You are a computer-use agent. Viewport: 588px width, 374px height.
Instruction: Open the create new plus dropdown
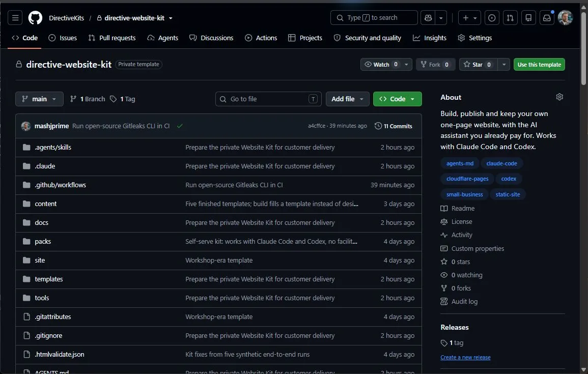click(469, 18)
